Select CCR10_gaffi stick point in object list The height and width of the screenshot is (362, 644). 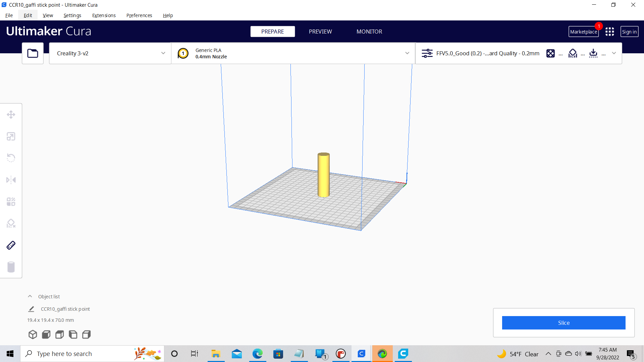65,309
